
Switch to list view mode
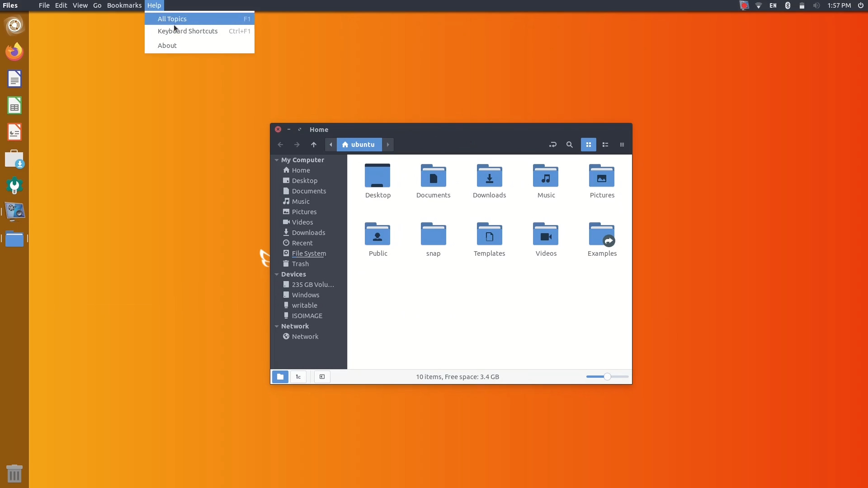coord(605,145)
